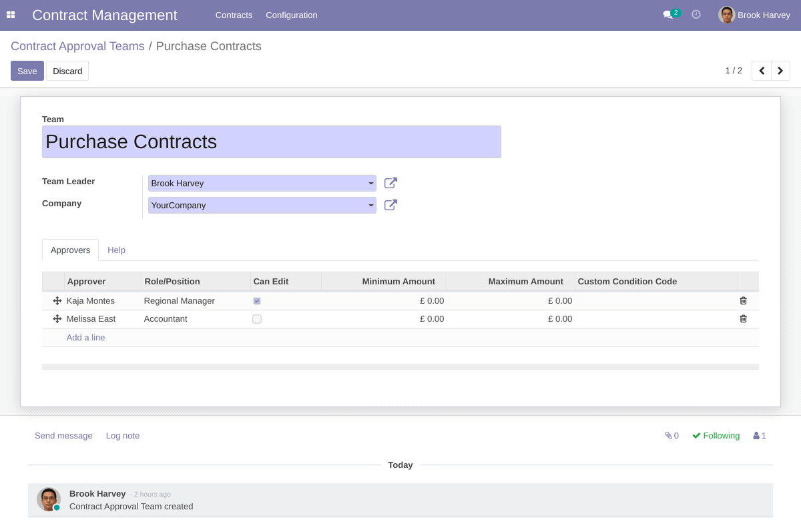Open the messaging conversations icon with badge

(667, 13)
